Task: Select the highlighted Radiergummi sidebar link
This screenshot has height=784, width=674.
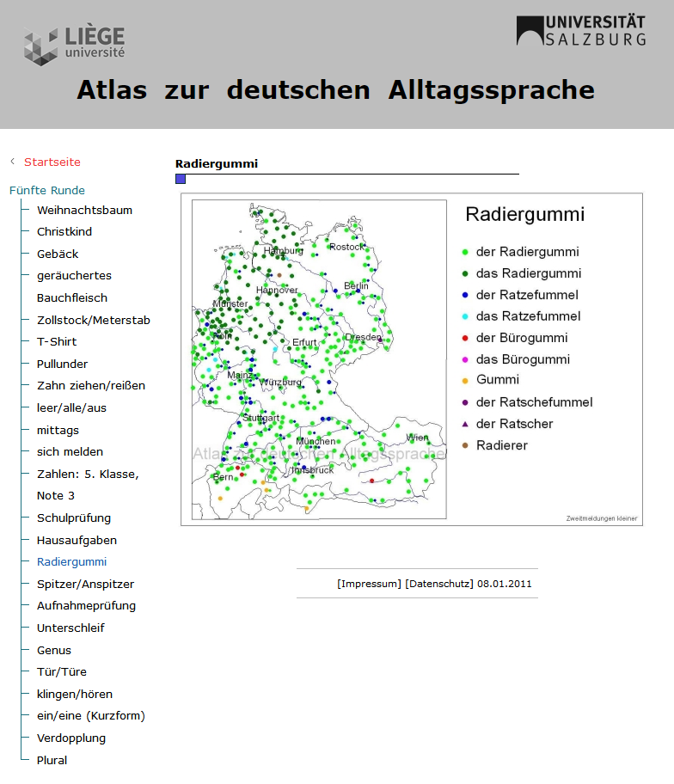Action: coord(71,562)
